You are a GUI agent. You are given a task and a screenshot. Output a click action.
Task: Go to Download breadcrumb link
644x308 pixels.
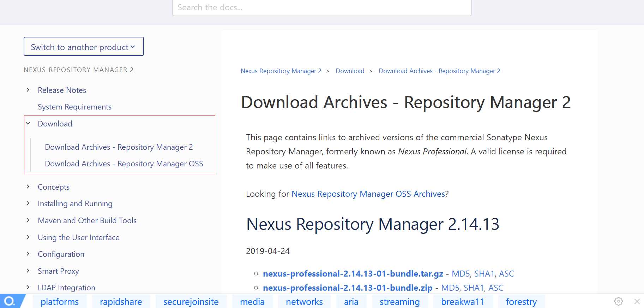pos(350,71)
